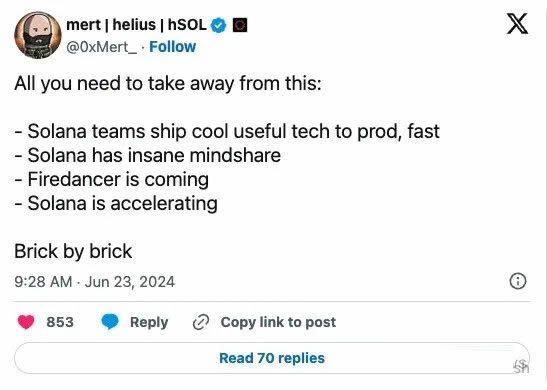This screenshot has height=390, width=547.
Task: Open the mert profile avatar picture
Action: (x=38, y=35)
